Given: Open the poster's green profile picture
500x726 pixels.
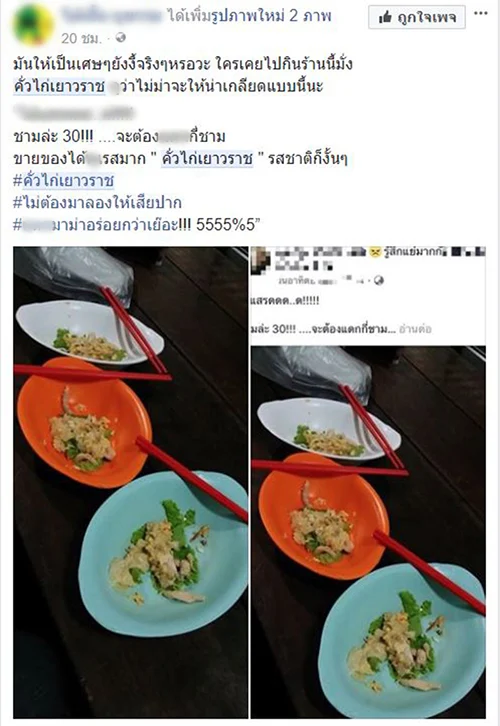Looking at the screenshot, I should 33,25.
